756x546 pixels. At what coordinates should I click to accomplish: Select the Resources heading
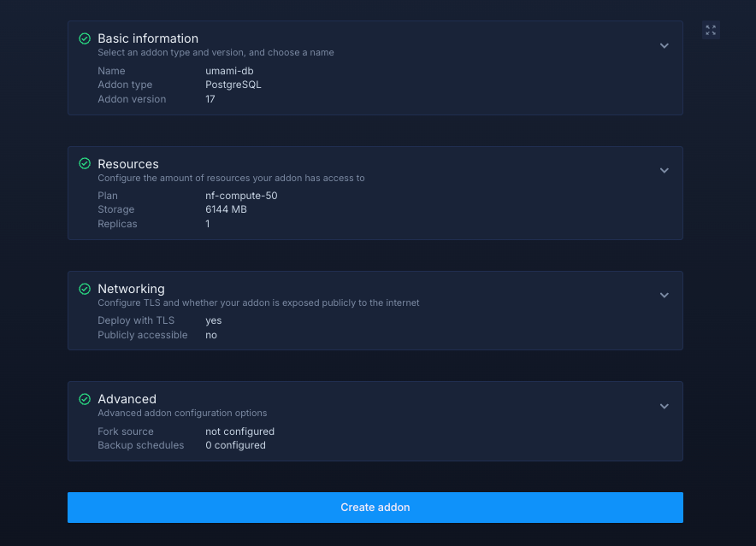coord(128,164)
